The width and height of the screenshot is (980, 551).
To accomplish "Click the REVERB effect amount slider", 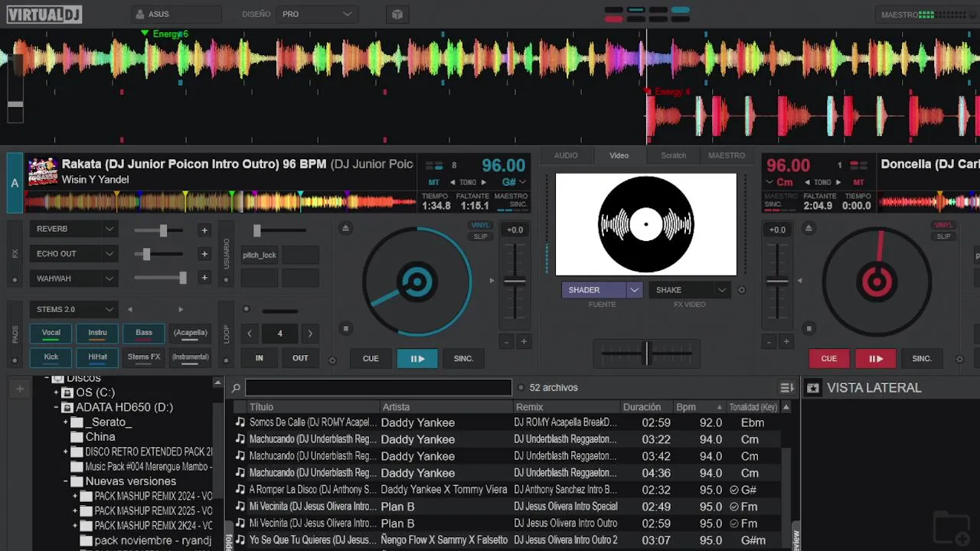I will pyautogui.click(x=160, y=230).
